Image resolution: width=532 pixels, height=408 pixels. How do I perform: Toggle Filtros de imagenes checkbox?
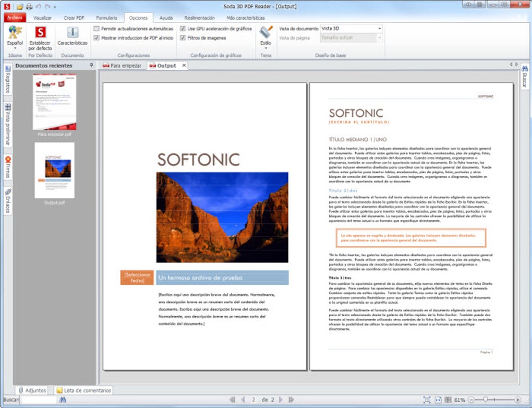tap(183, 38)
